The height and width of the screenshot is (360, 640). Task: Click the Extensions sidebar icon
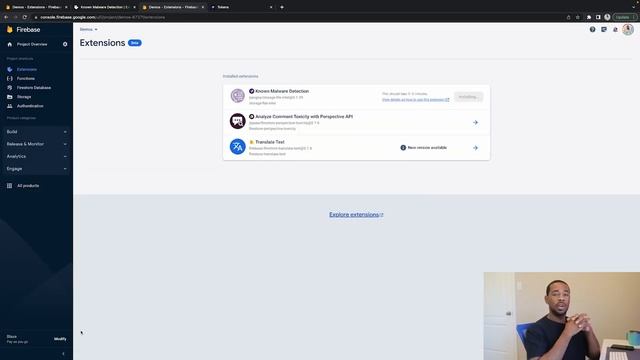point(10,69)
